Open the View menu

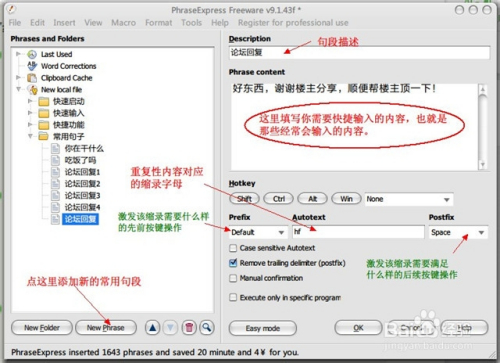pos(93,23)
